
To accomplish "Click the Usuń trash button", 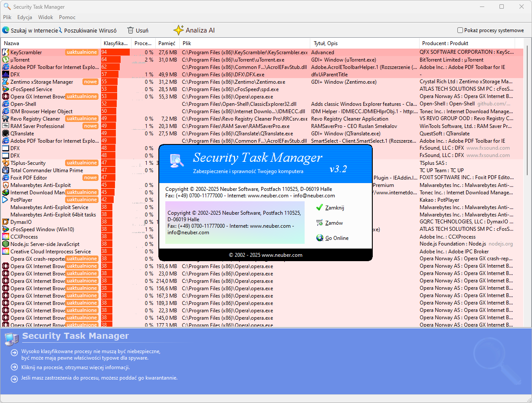I will pyautogui.click(x=138, y=30).
